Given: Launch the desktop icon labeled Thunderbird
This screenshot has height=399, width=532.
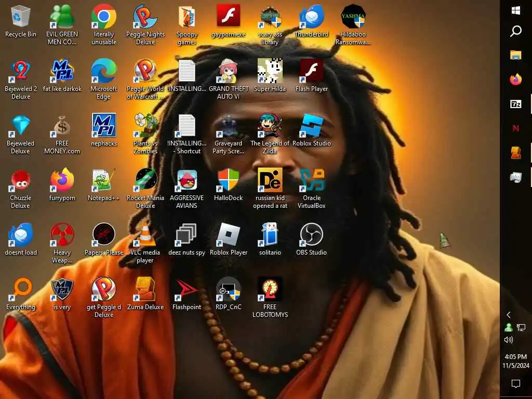Looking at the screenshot, I should tap(312, 17).
